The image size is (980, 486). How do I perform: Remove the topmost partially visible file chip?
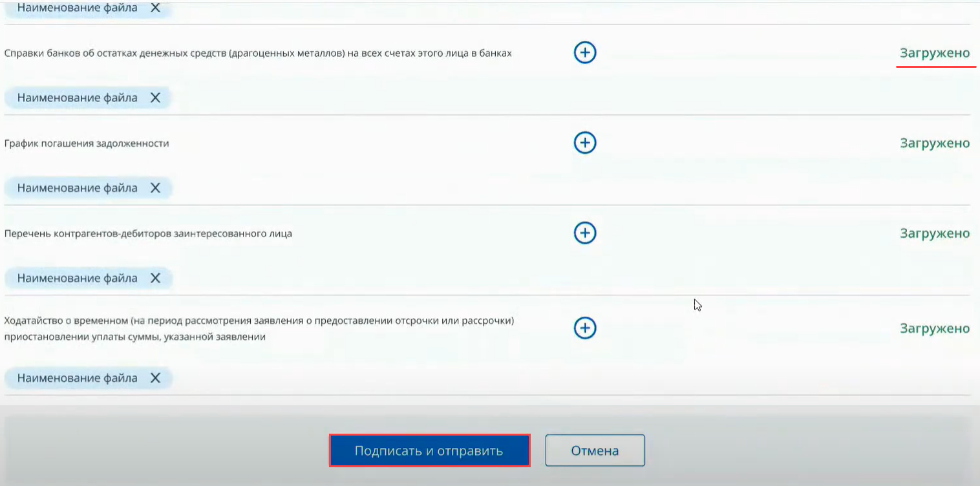click(155, 8)
